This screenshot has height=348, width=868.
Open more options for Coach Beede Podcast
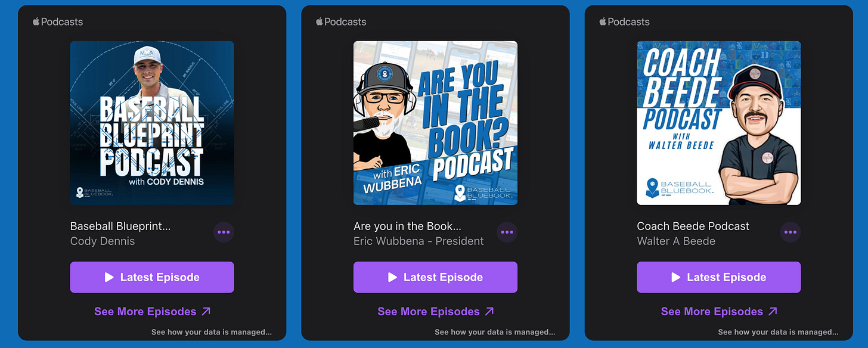point(790,232)
